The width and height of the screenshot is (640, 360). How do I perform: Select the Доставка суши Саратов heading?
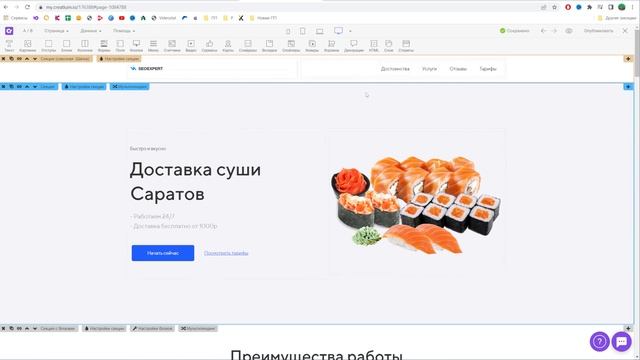click(x=196, y=182)
